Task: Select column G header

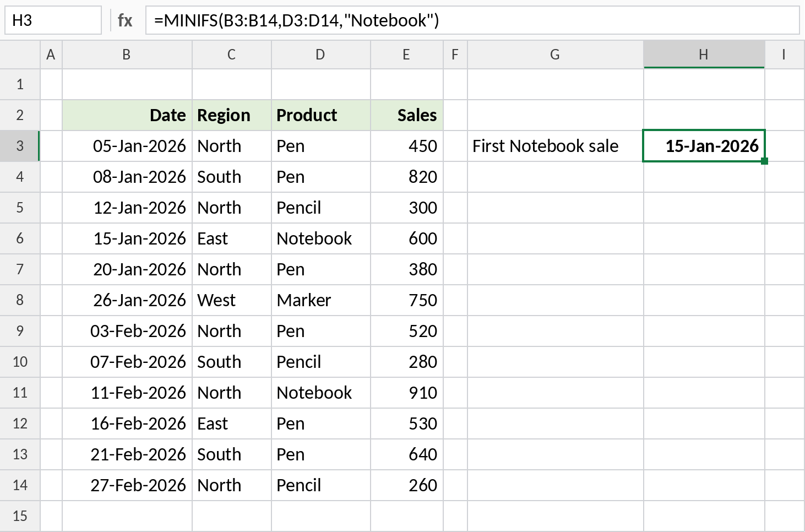Action: pyautogui.click(x=556, y=55)
